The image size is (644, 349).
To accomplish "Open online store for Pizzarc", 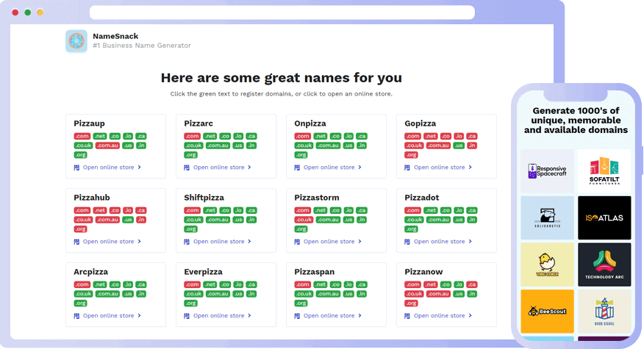I will point(219,168).
